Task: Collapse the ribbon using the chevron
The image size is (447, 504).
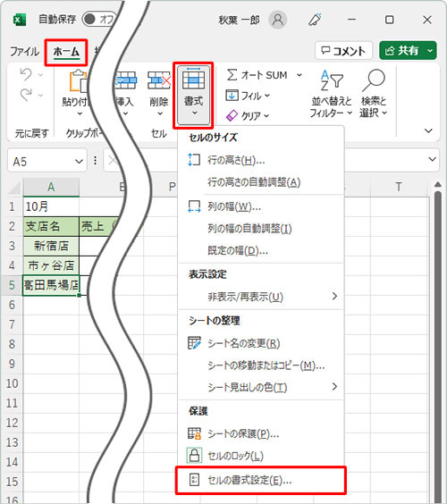Action: (x=428, y=130)
